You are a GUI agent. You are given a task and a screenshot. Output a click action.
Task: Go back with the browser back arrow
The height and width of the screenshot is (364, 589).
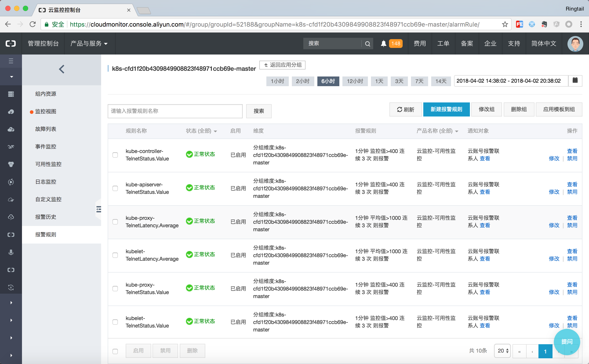point(8,24)
